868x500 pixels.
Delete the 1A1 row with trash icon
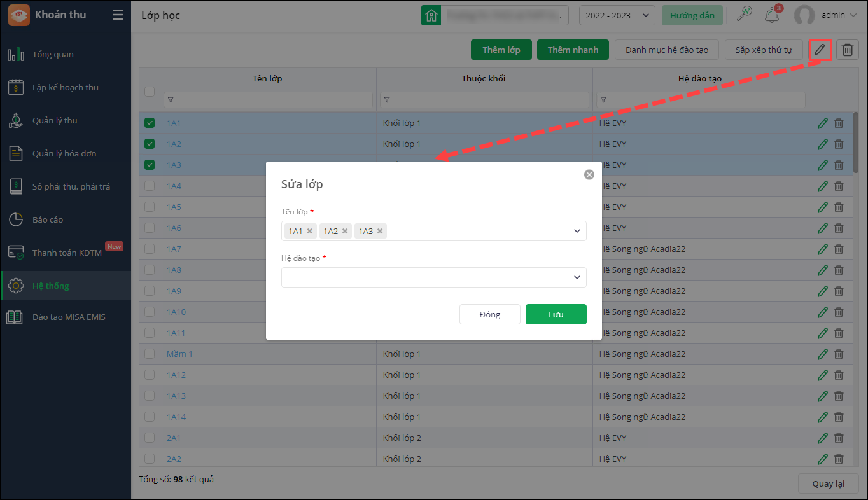(839, 123)
